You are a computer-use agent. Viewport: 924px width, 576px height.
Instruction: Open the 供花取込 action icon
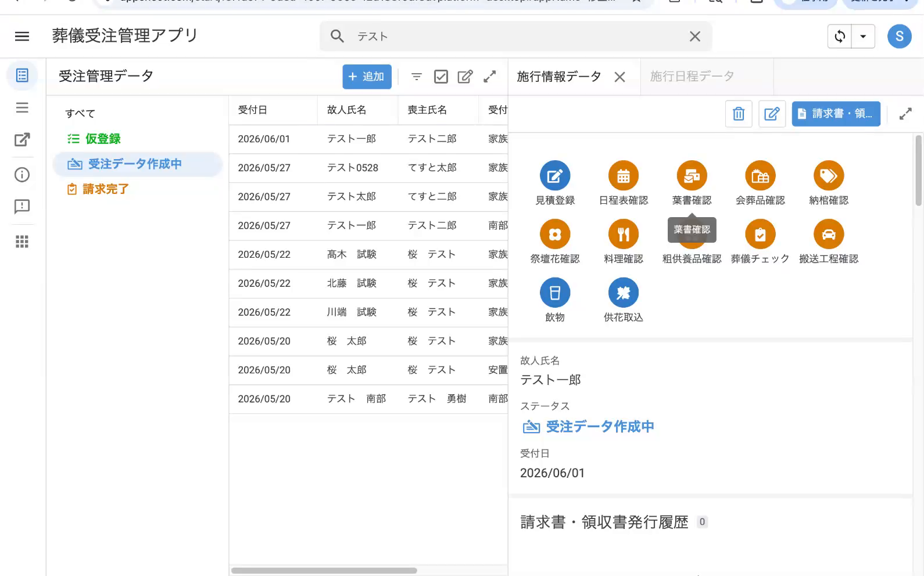pyautogui.click(x=624, y=293)
